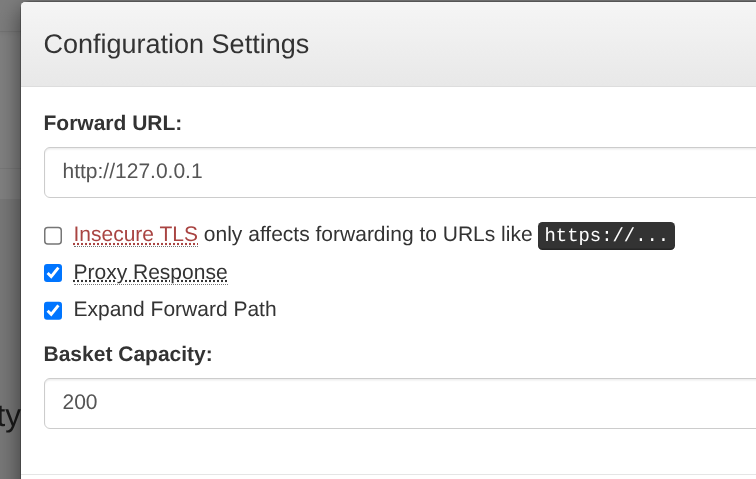Click the Basket Capacity heading label
The image size is (756, 479).
128,354
